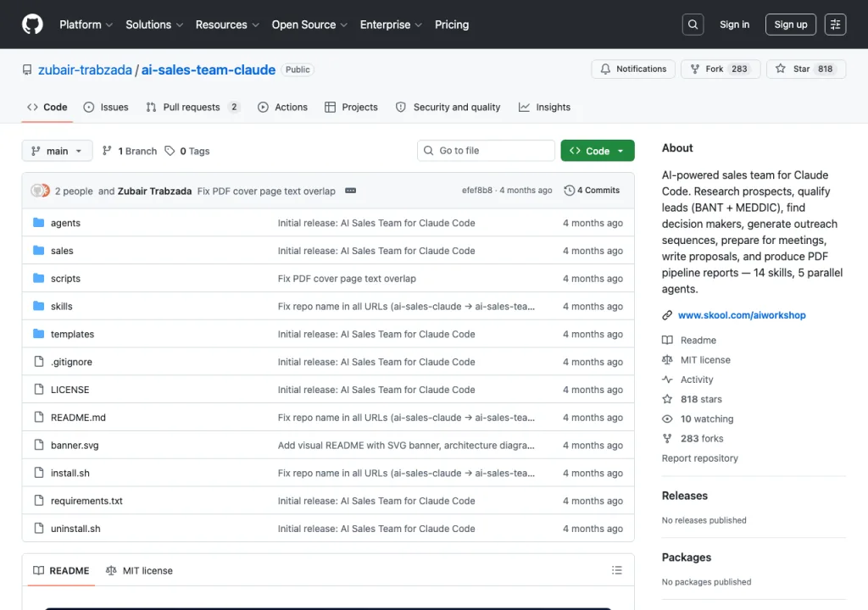Image resolution: width=868 pixels, height=610 pixels.
Task: Click the file icon beside .gitignore
Action: coord(38,362)
